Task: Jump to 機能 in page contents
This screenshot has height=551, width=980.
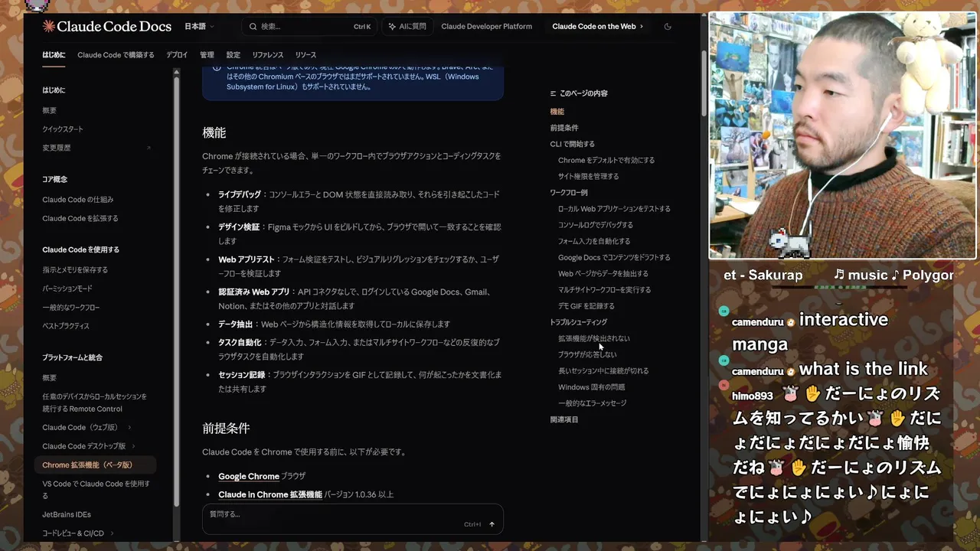Action: pyautogui.click(x=557, y=112)
